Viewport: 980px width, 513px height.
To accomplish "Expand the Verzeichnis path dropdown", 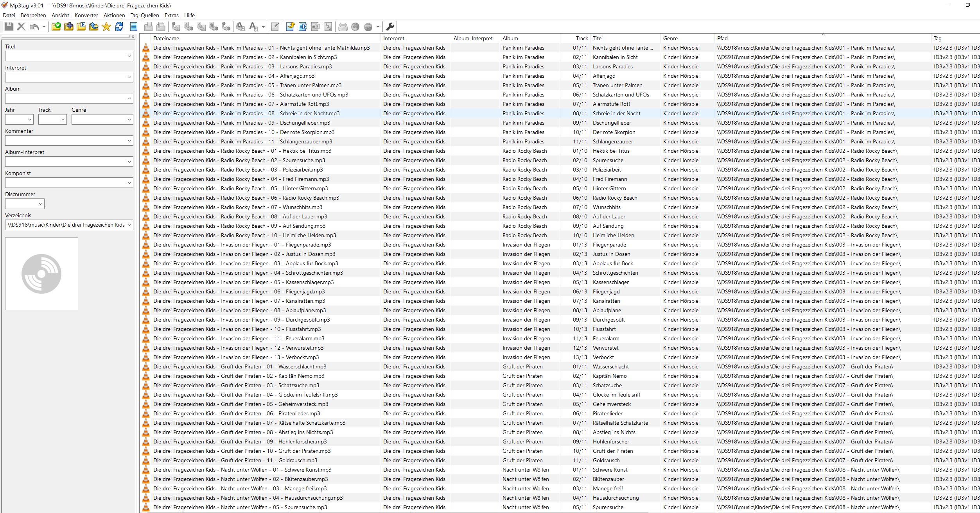I will tap(129, 225).
